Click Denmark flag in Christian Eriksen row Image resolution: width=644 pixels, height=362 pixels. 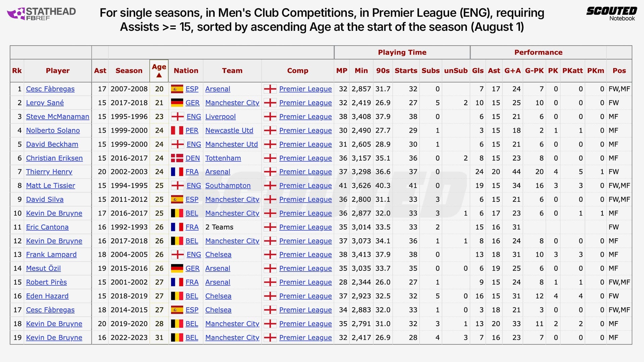tap(177, 158)
